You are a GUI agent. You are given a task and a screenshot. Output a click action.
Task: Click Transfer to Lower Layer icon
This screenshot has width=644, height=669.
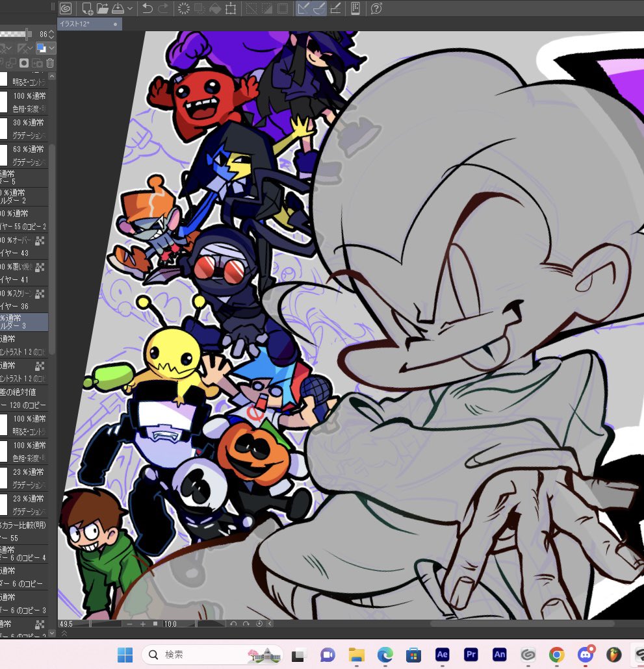click(x=10, y=63)
